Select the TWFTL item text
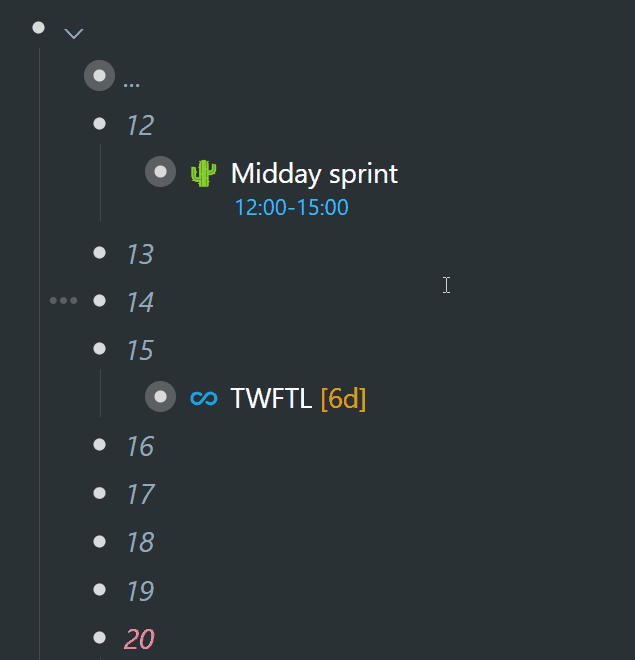635x660 pixels. (x=271, y=398)
